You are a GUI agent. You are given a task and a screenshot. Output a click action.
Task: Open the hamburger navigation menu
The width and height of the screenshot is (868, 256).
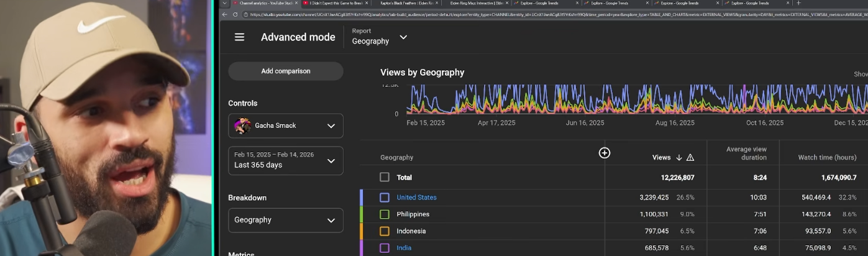(239, 37)
